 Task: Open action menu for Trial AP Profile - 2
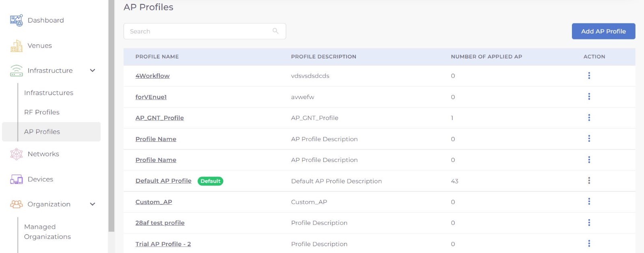tap(589, 244)
